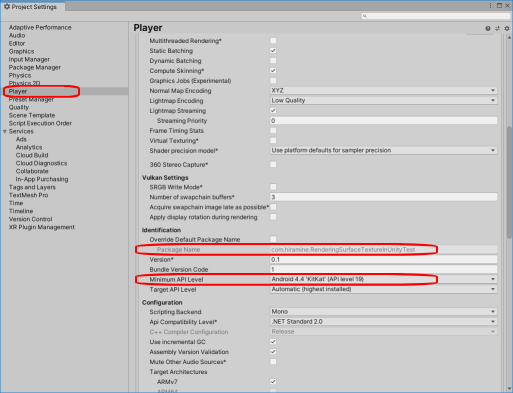The width and height of the screenshot is (513, 393).
Task: Select Analytics under Services
Action: pyautogui.click(x=29, y=147)
